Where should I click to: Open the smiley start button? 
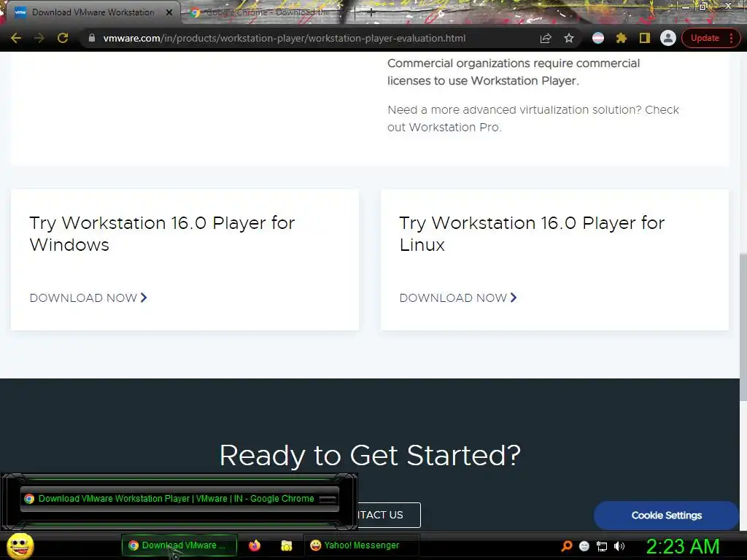20,545
